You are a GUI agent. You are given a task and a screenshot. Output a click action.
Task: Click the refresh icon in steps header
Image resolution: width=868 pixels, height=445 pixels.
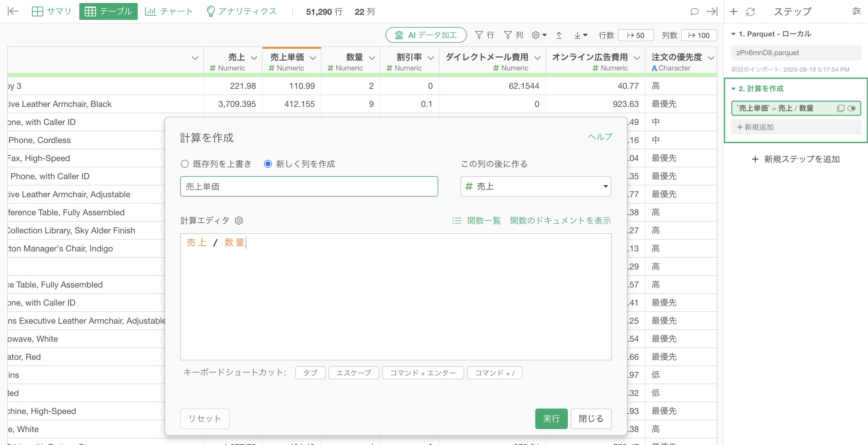pos(750,12)
